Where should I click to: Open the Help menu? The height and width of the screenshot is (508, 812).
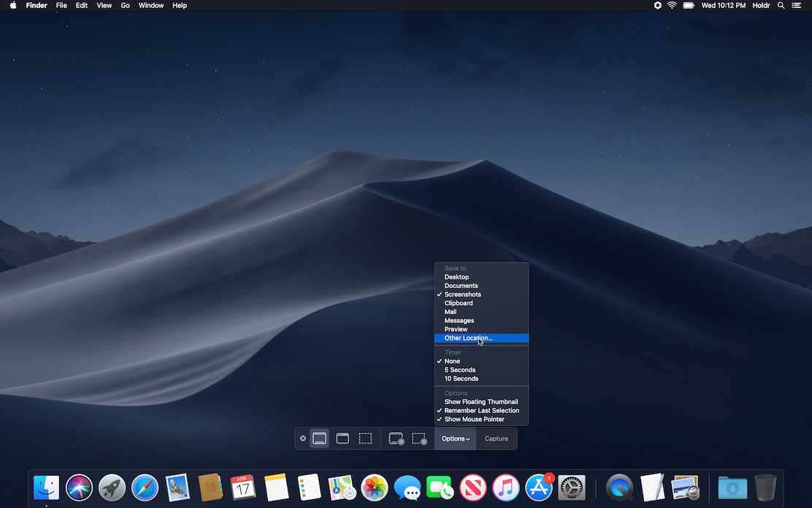(180, 5)
